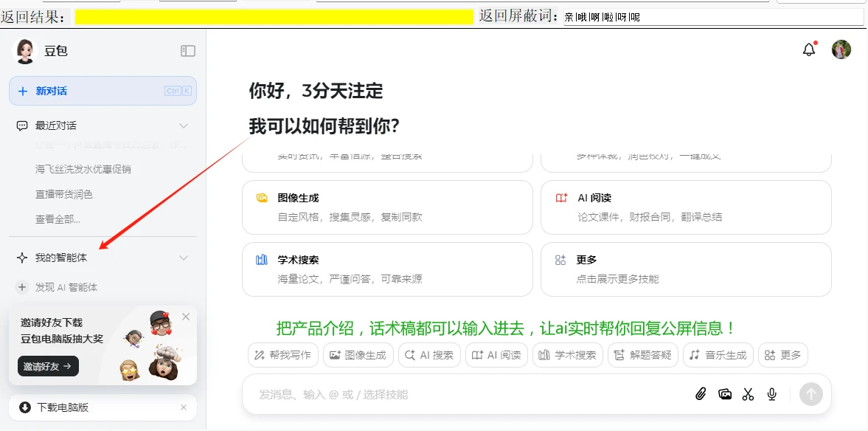Open the 直播带货润色 conversation
868x431 pixels.
click(64, 194)
